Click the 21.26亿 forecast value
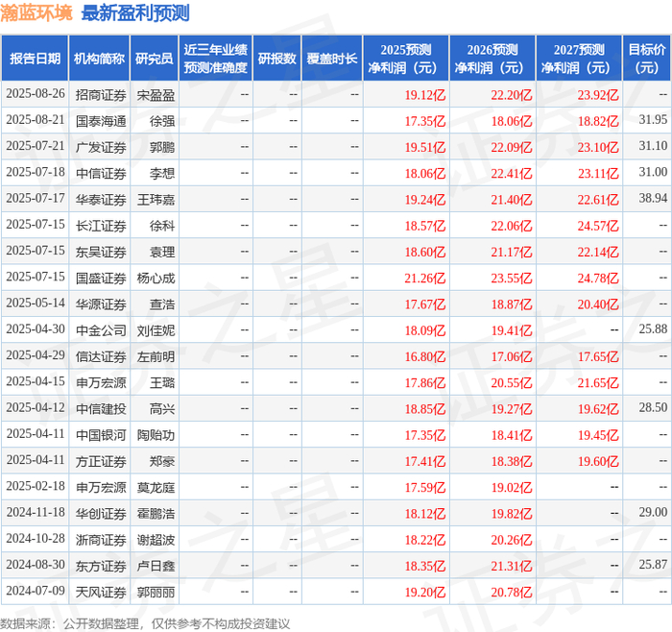Viewport: 672px width, 632px height. point(425,278)
